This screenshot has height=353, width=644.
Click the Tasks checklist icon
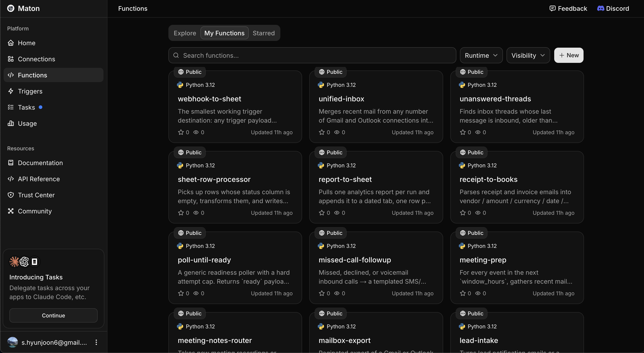pyautogui.click(x=11, y=107)
